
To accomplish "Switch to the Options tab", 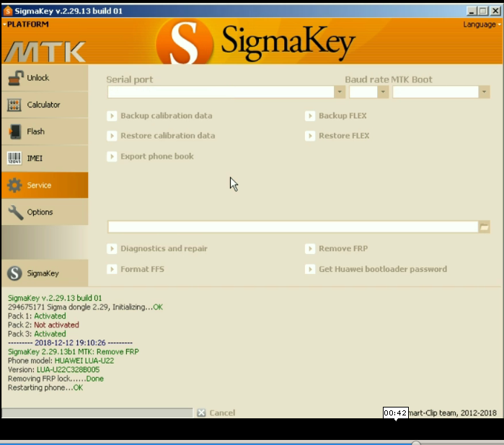I will tap(45, 212).
